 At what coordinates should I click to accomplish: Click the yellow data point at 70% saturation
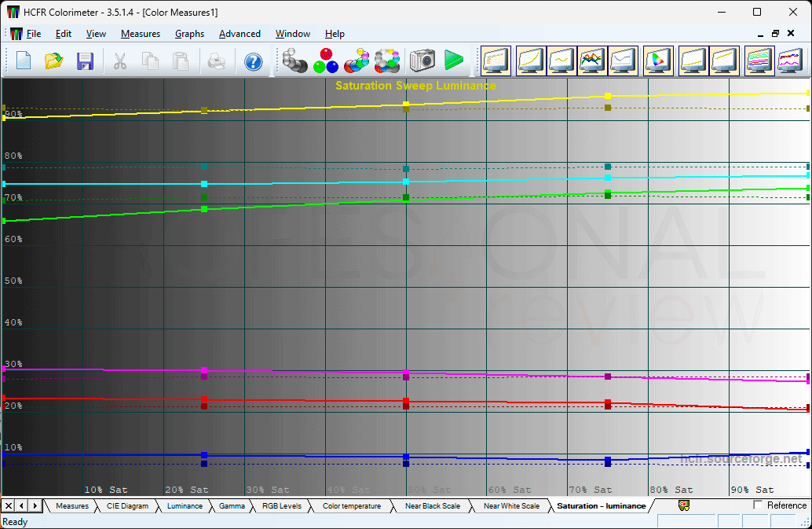608,96
